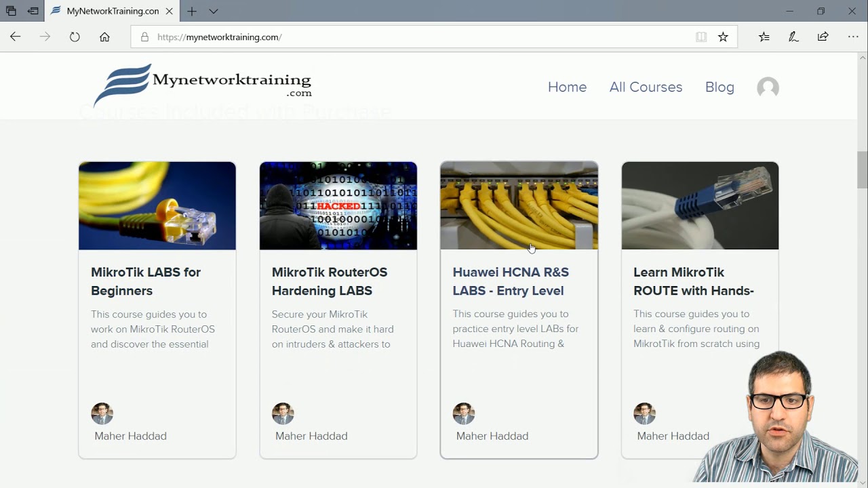
Task: Click author photo on MikroTik LABS for Beginners card
Action: point(102,413)
